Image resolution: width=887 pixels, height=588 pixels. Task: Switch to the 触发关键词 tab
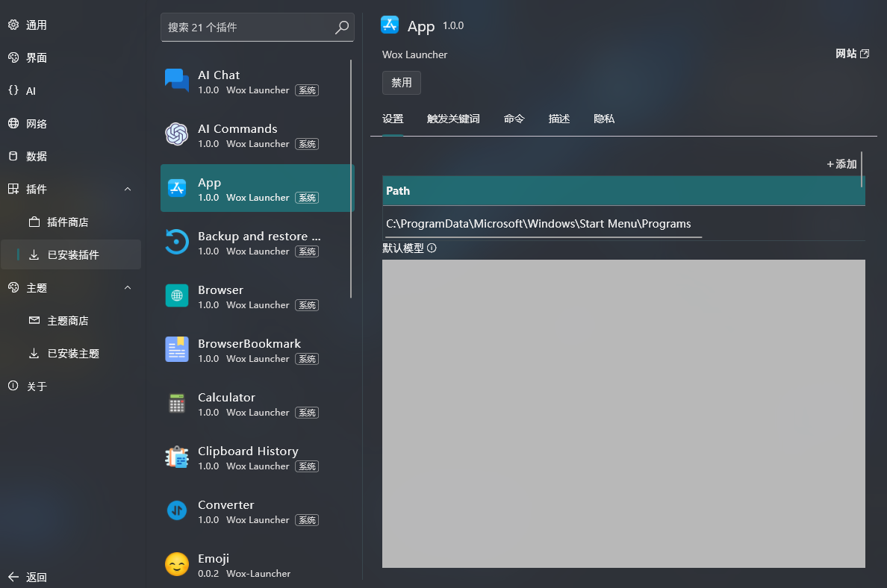(x=453, y=119)
